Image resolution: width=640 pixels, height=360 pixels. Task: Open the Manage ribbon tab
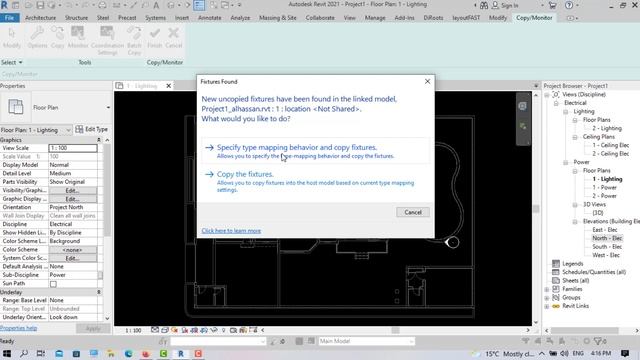[375, 18]
